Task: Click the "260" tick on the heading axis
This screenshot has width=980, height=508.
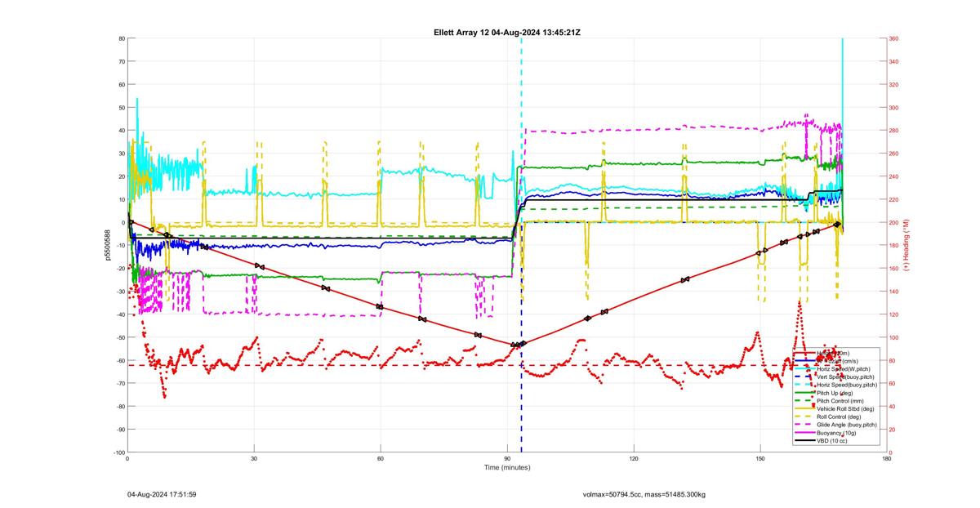Action: pyautogui.click(x=894, y=154)
